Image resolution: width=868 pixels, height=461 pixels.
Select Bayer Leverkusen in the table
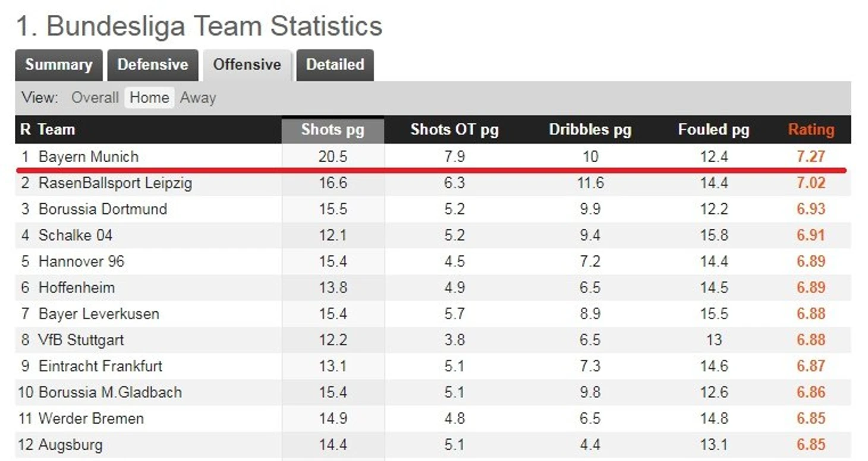[x=99, y=314]
